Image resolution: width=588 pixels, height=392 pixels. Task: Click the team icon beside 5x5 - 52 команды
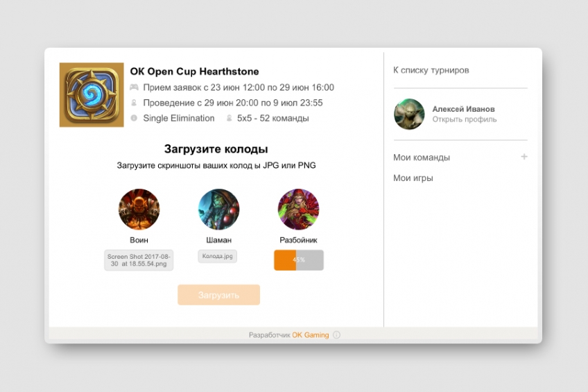[229, 118]
